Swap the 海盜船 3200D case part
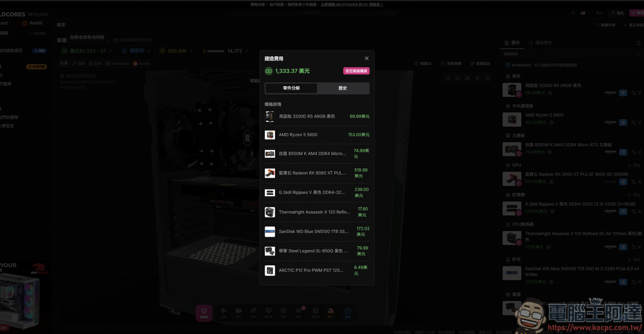 [633, 93]
